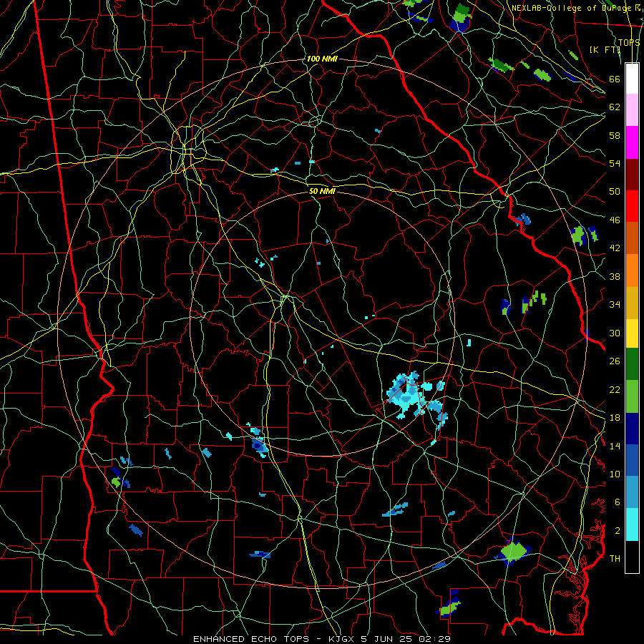This screenshot has width=644, height=644.
Task: Click the "100 NMI" range ring label
Action: [322, 59]
